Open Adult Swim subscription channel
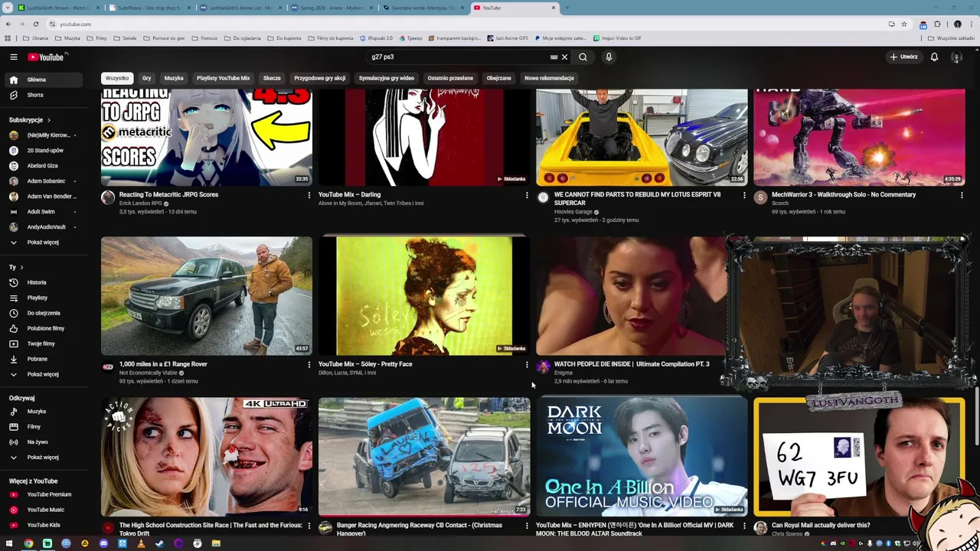980x551 pixels. pyautogui.click(x=44, y=211)
